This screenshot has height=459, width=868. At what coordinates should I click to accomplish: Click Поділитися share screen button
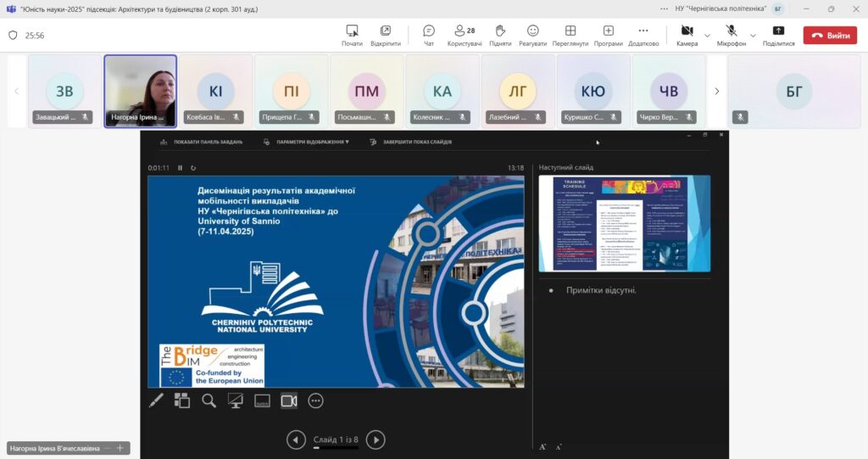(x=778, y=36)
